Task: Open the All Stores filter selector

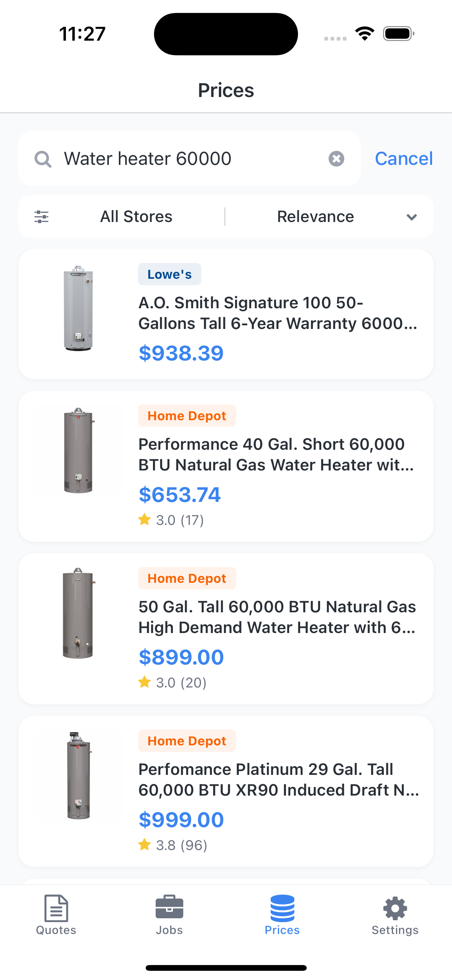Action: tap(136, 217)
